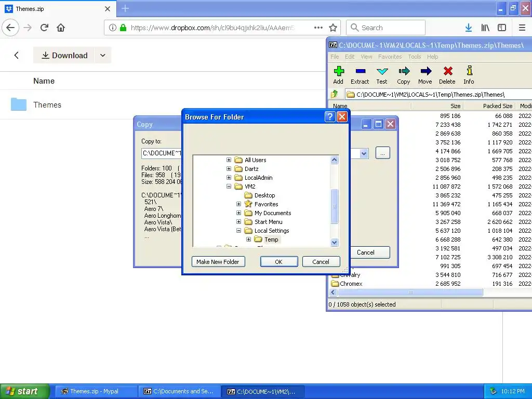The image size is (532, 399).
Task: Open the browser library icon
Action: click(485, 28)
